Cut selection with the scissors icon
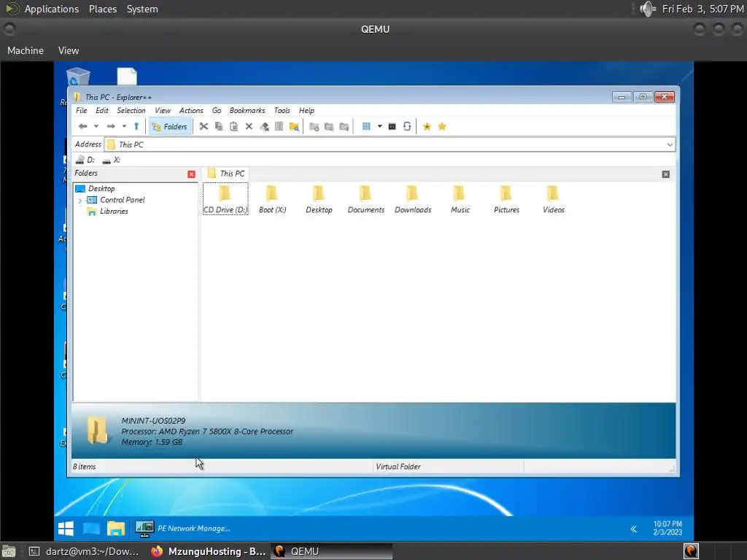Screen dimensions: 747x560 click(204, 127)
